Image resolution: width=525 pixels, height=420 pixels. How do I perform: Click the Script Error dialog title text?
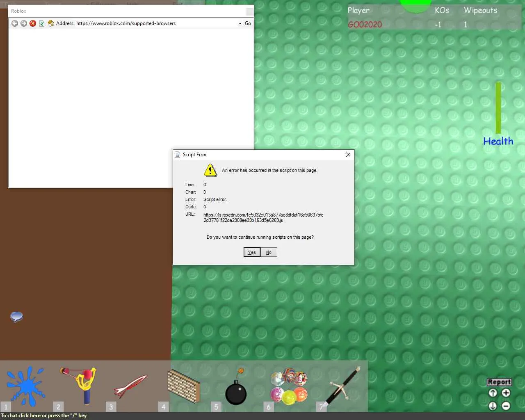tap(195, 155)
